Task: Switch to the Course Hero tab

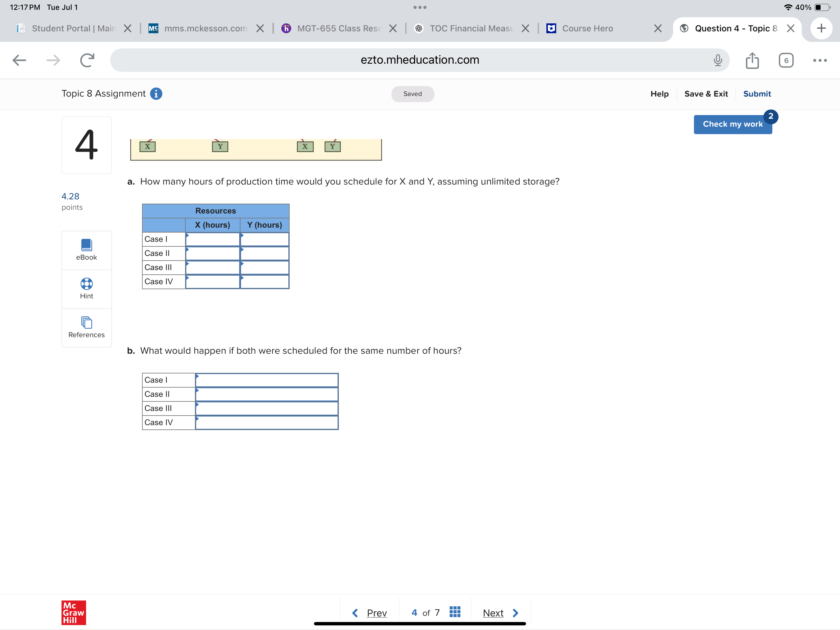Action: point(587,28)
